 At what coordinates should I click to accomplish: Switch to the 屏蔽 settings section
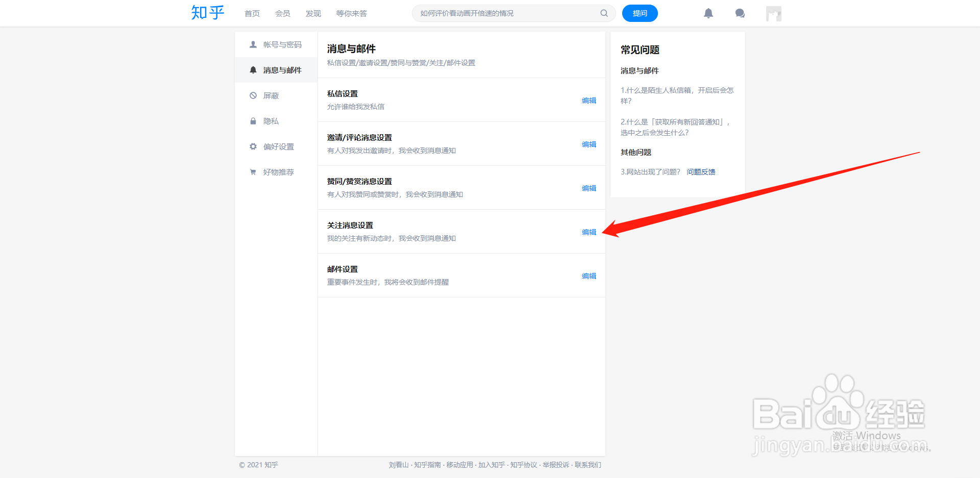click(271, 95)
